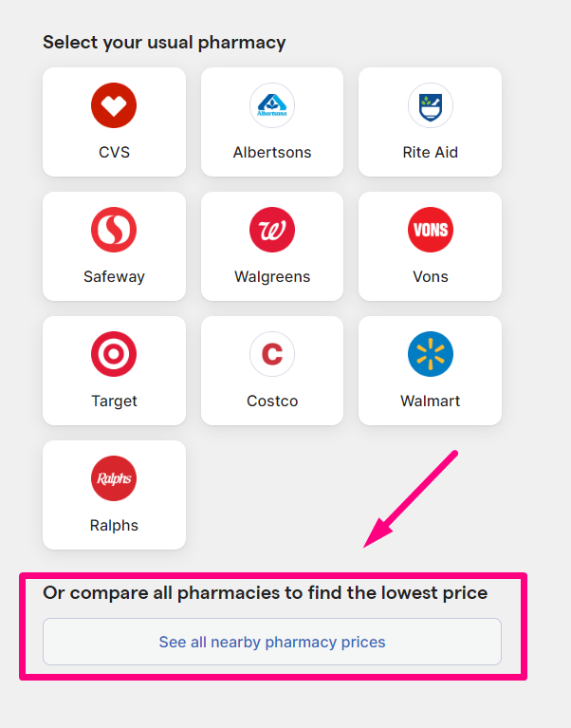Click the Costco C logo icon
Image resolution: width=571 pixels, height=728 pixels.
(272, 354)
